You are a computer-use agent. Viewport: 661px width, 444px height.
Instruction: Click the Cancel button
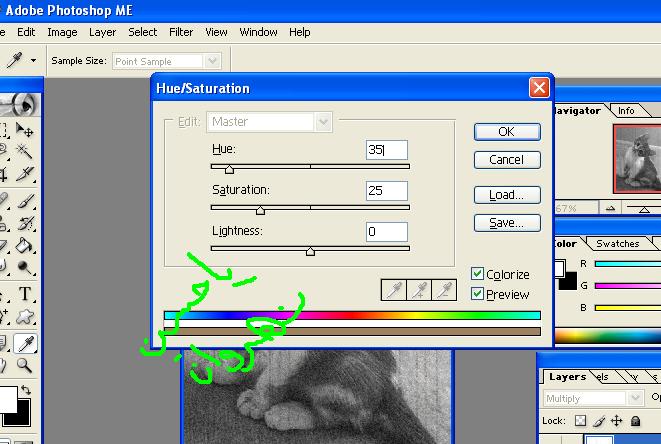(506, 159)
